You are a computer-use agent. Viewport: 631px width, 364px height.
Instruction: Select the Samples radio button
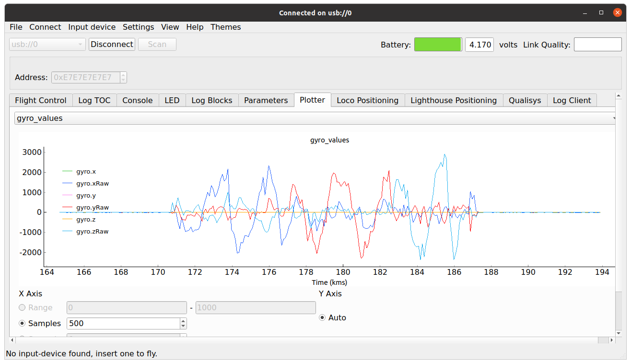coord(22,324)
